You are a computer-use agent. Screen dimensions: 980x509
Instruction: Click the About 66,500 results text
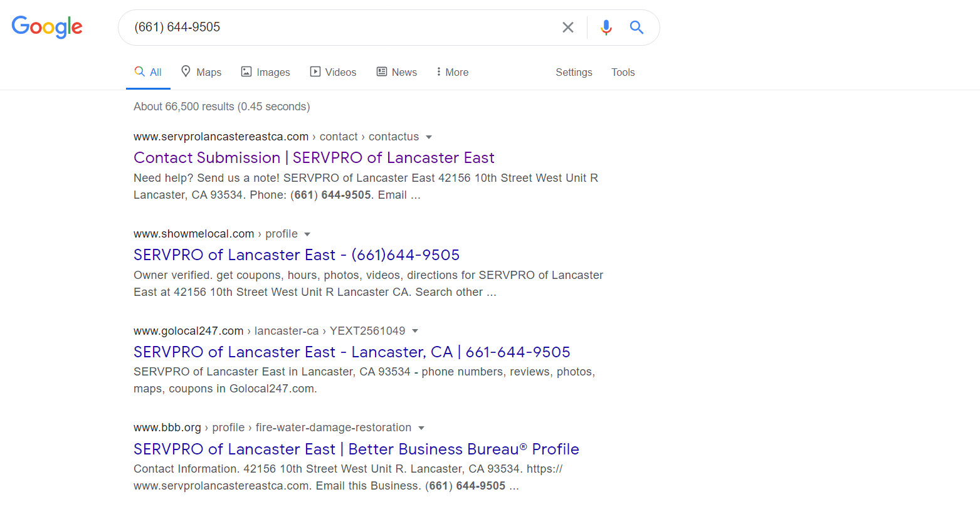[x=221, y=107]
